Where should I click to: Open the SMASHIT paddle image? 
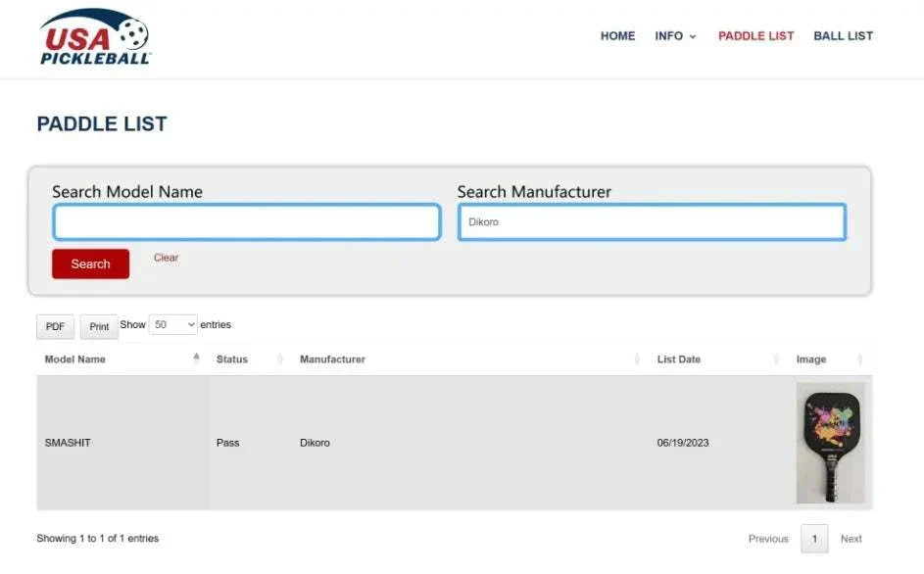(x=831, y=443)
